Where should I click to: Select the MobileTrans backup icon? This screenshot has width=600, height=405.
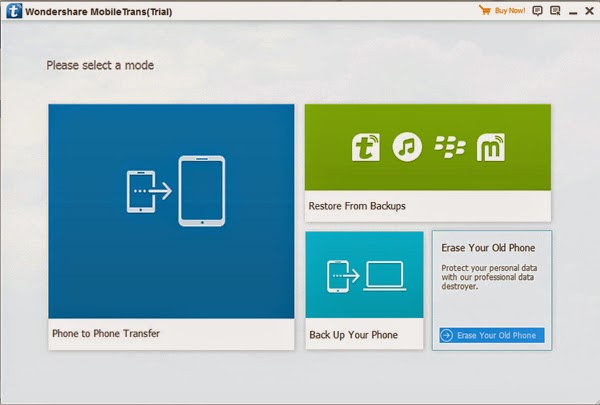point(366,147)
